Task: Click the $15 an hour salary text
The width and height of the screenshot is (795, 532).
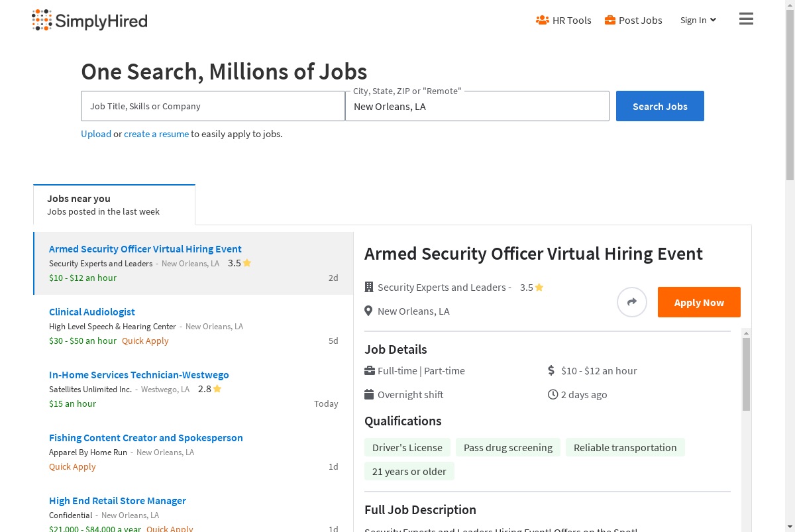Action: pos(72,403)
